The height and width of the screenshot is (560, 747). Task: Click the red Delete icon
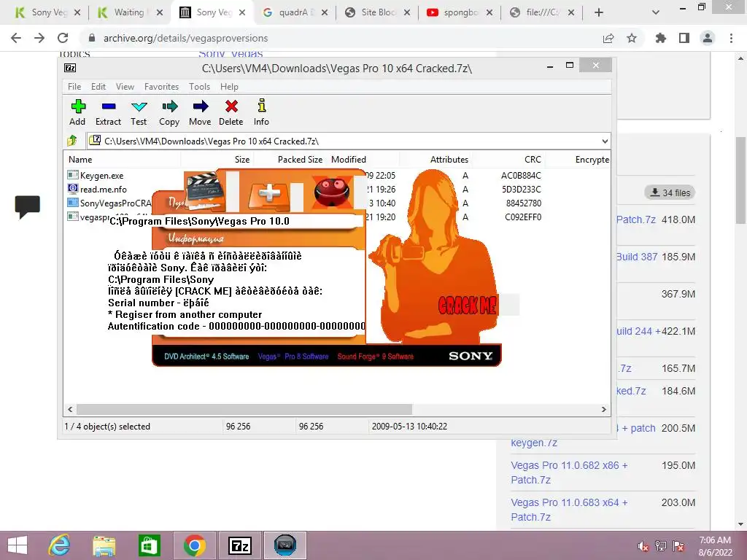tap(231, 112)
